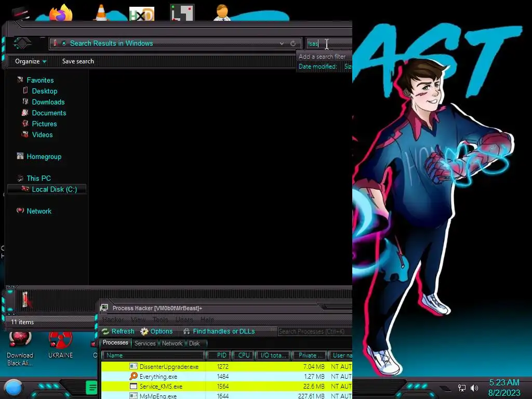
Task: Click the Explorer search box containing lsas
Action: point(329,44)
